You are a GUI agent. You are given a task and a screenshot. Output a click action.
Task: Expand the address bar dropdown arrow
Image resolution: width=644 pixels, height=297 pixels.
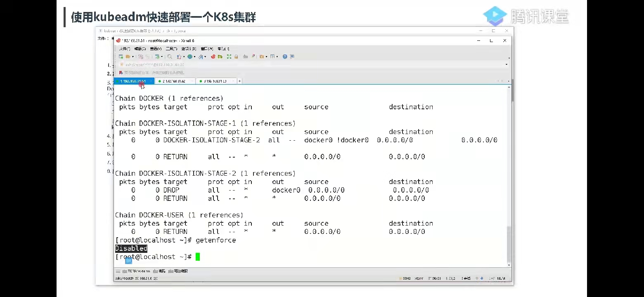507,64
